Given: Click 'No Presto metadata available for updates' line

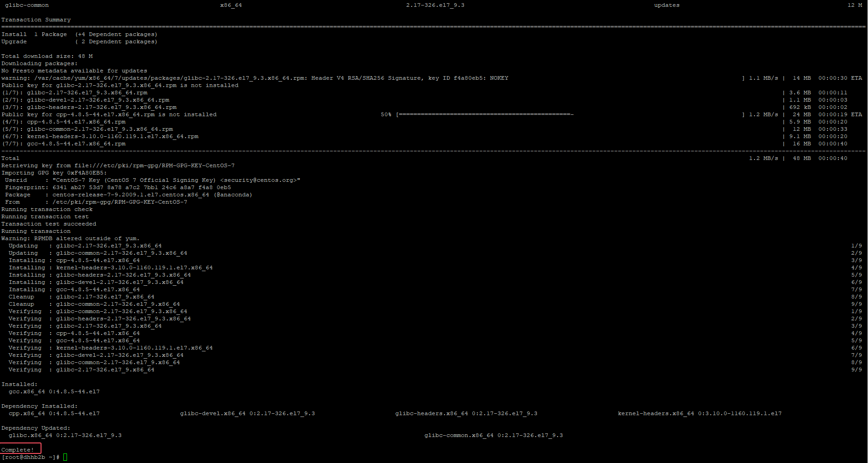Looking at the screenshot, I should pyautogui.click(x=74, y=71).
